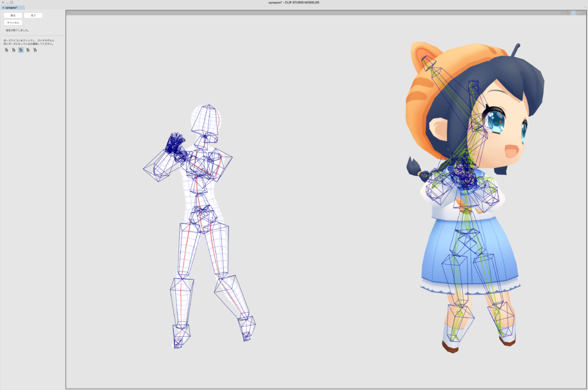This screenshot has width=588, height=390.
Task: Click the wireframe guide model on the left
Action: (x=199, y=225)
